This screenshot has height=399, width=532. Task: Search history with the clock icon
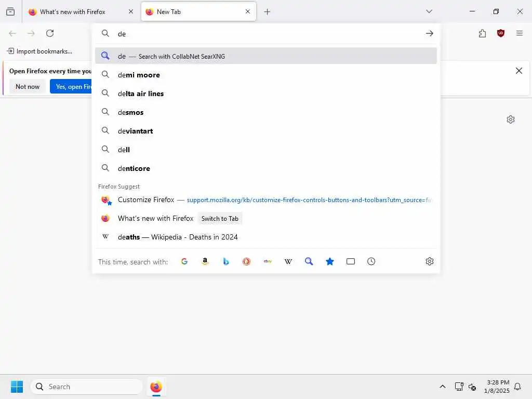[x=371, y=261]
